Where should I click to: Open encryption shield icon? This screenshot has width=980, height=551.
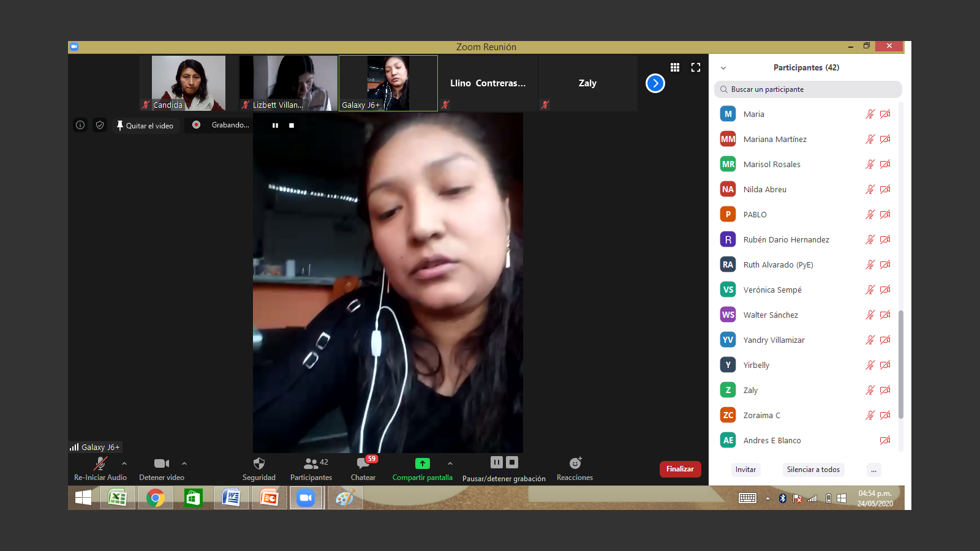click(x=100, y=125)
